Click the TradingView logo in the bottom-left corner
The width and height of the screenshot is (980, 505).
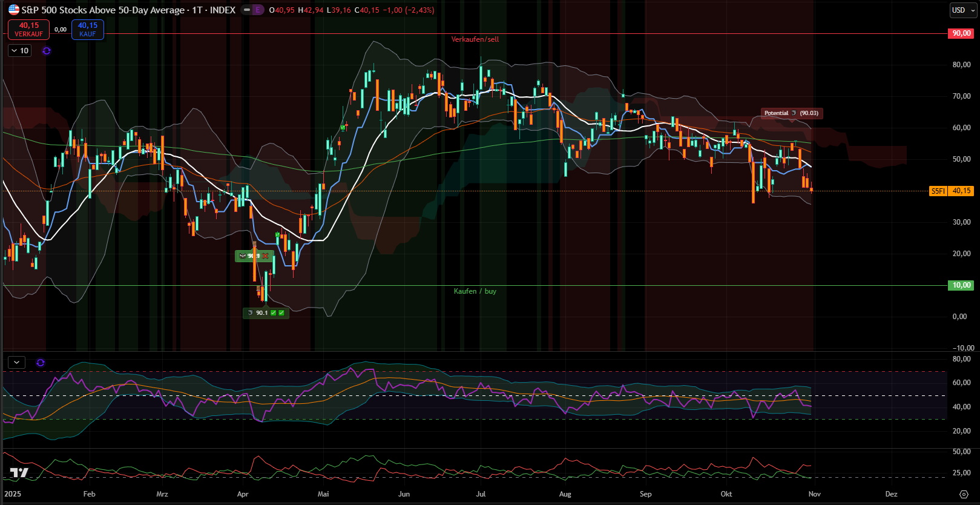(x=19, y=473)
